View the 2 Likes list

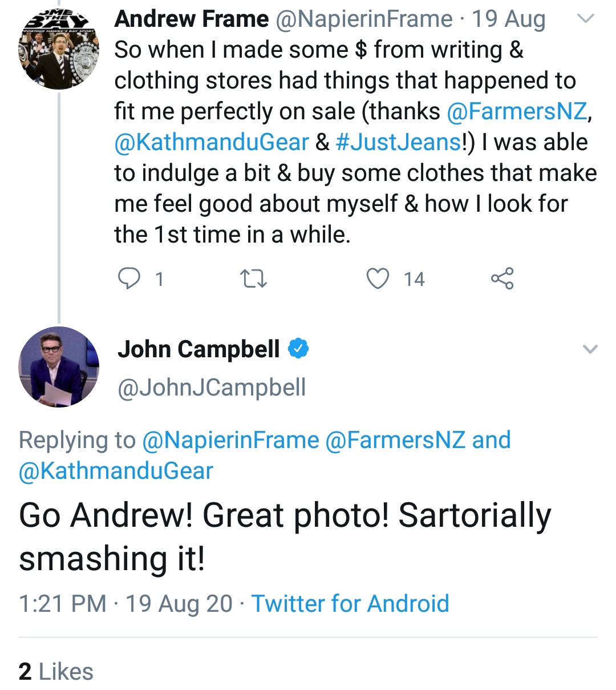pos(56,671)
